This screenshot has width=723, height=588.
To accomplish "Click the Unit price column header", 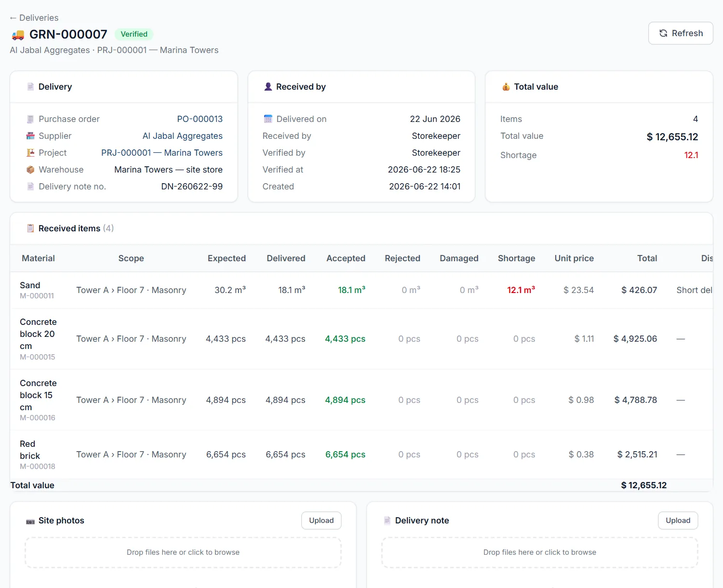I will coord(574,258).
